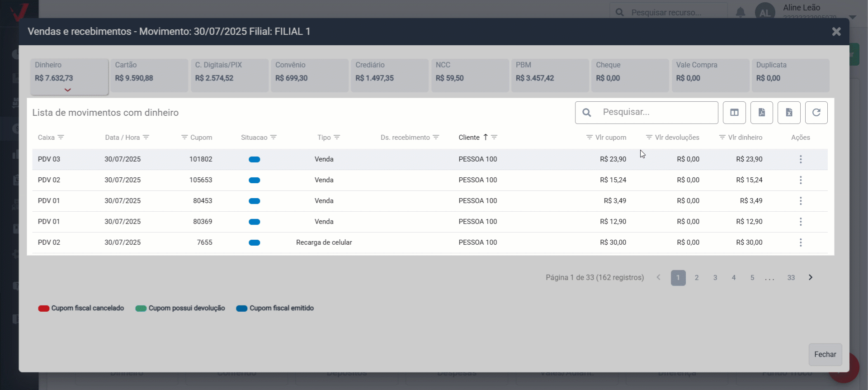Select the Cartão payment tab
Image resolution: width=868 pixels, height=390 pixels.
click(149, 76)
